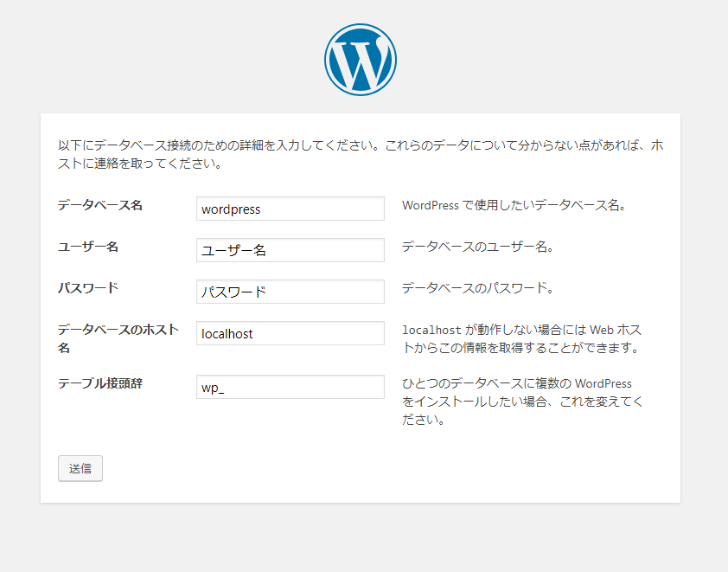Click the localhost code hint text
The height and width of the screenshot is (572, 728).
(431, 330)
